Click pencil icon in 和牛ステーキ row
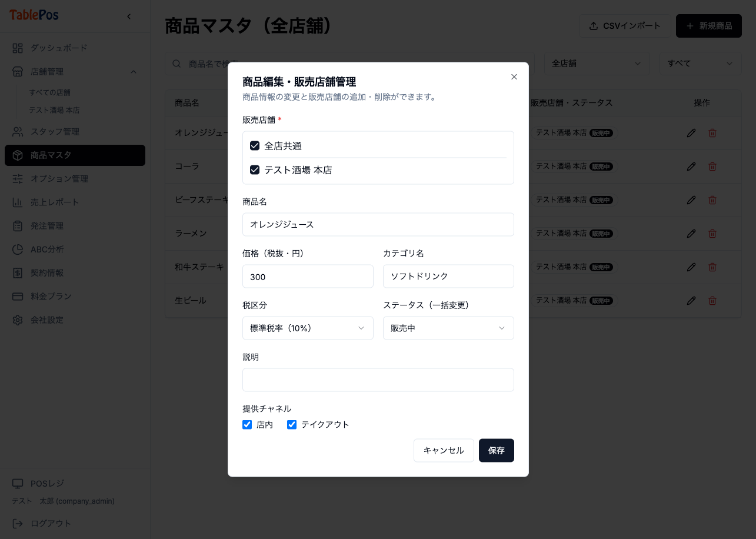The height and width of the screenshot is (539, 756). (691, 267)
